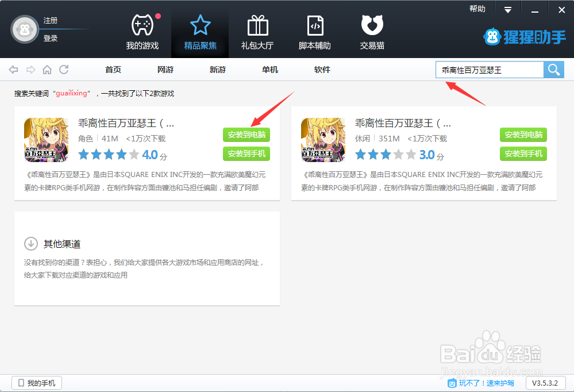Click the red keyword guailixing
Image resolution: width=574 pixels, height=392 pixels.
tap(71, 93)
